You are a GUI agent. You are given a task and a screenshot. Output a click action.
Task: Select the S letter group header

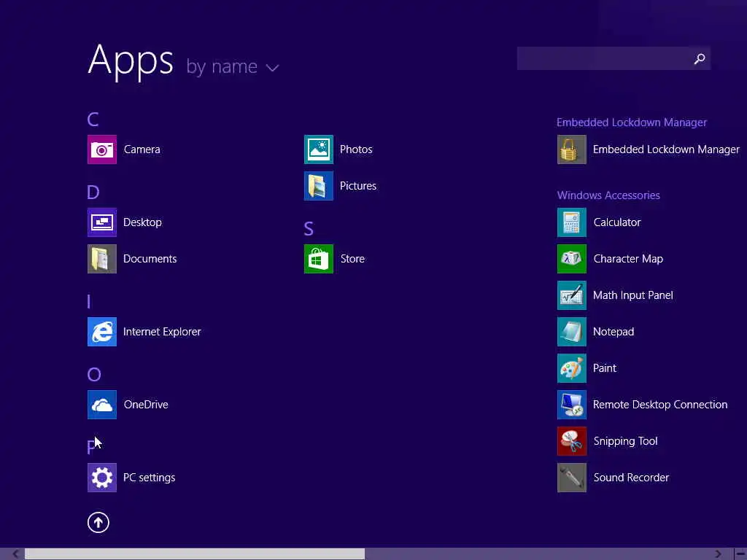click(309, 229)
